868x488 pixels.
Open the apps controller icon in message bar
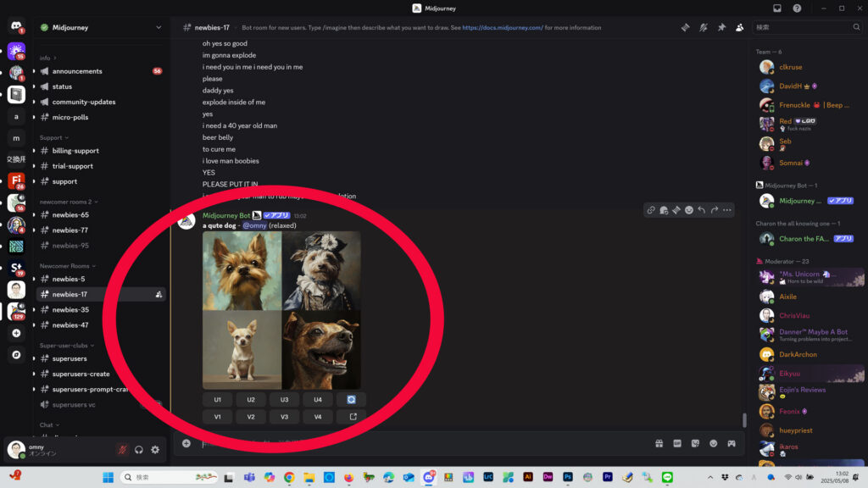coord(732,443)
